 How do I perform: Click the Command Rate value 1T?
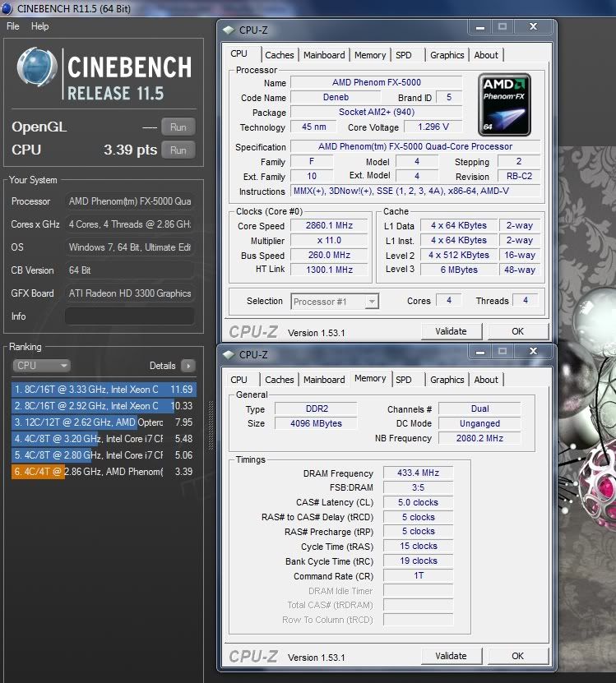tap(418, 576)
